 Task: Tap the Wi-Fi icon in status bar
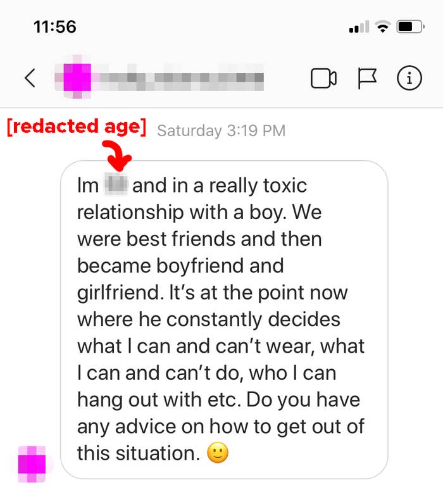[x=383, y=27]
